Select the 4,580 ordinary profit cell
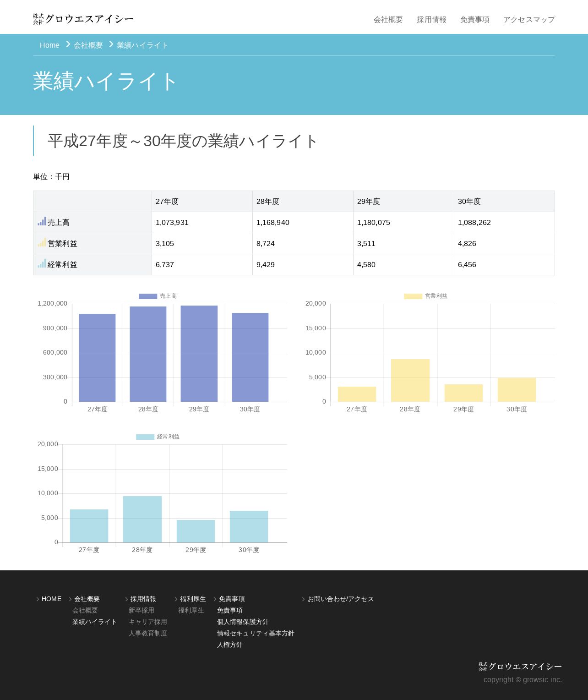 (403, 265)
